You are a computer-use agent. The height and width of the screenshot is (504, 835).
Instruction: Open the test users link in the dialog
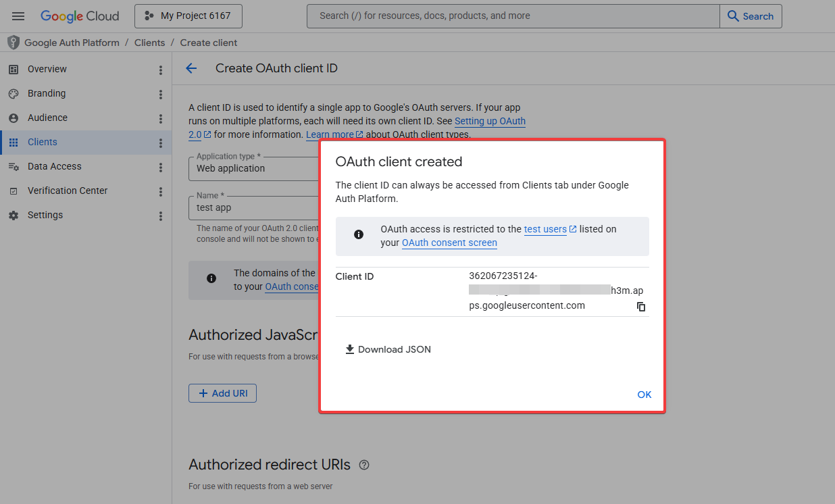(x=550, y=229)
